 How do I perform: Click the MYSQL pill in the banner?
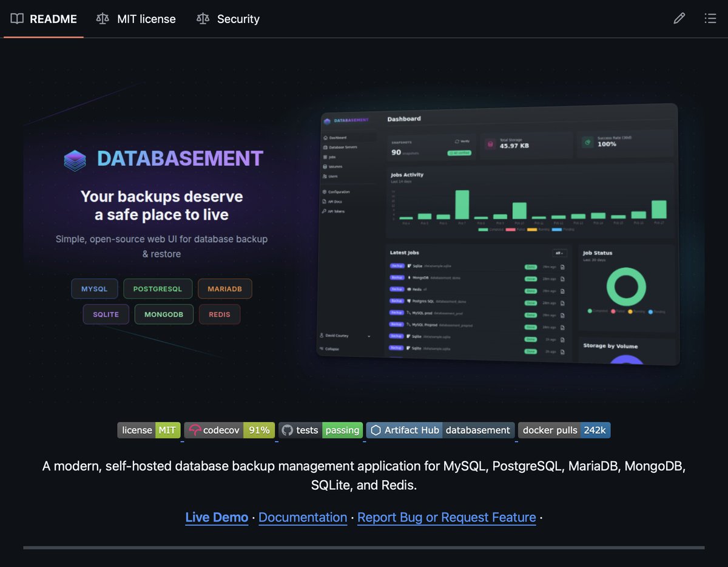coord(94,289)
